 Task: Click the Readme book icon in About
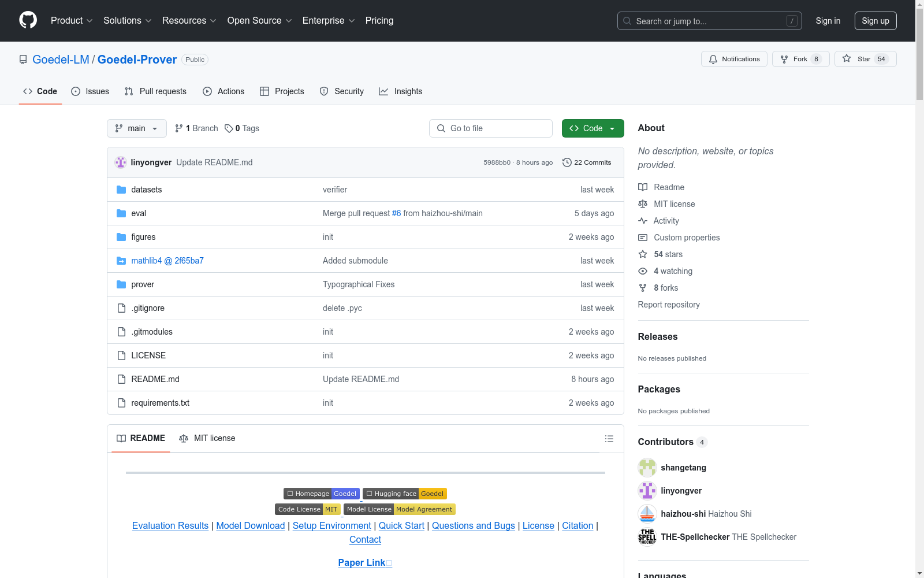(x=643, y=187)
